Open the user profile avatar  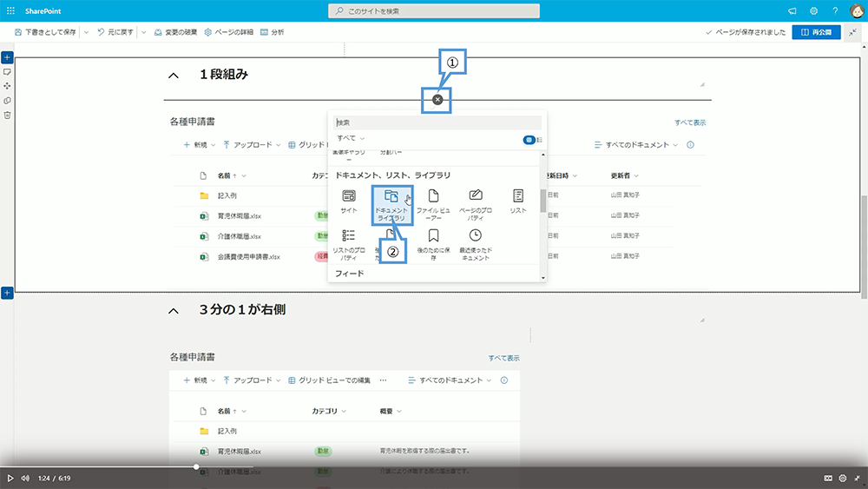pyautogui.click(x=857, y=10)
